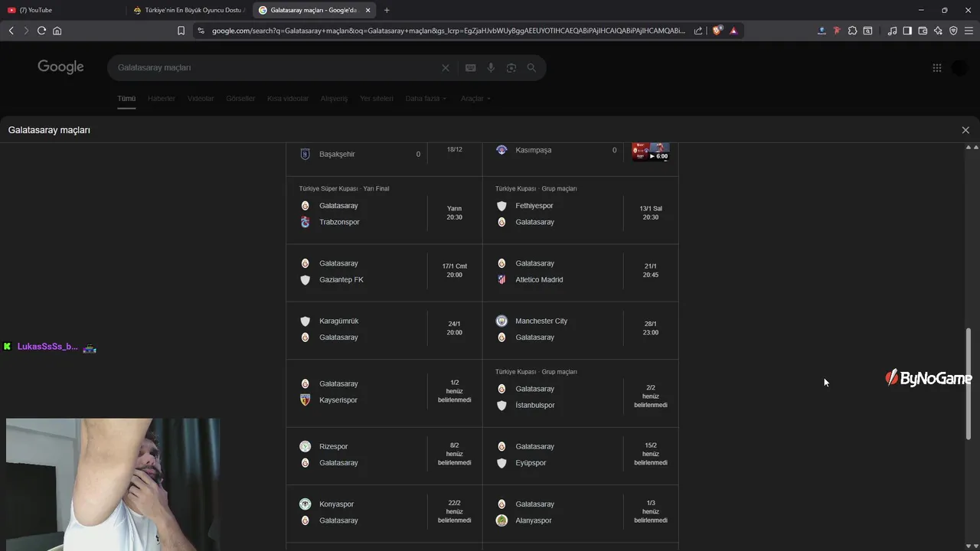This screenshot has height=551, width=980.
Task: Click the page's vertical scrollbar thumb
Action: (x=969, y=383)
